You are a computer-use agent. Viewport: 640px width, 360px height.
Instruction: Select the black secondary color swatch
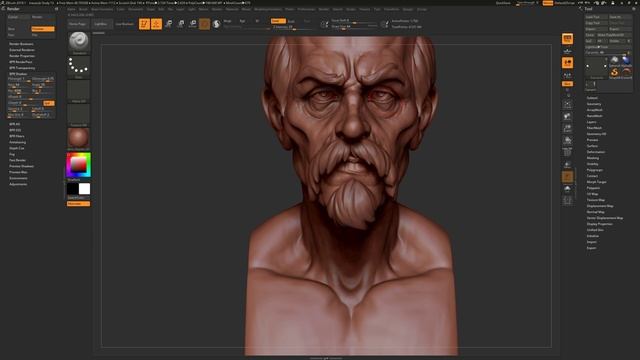click(73, 189)
